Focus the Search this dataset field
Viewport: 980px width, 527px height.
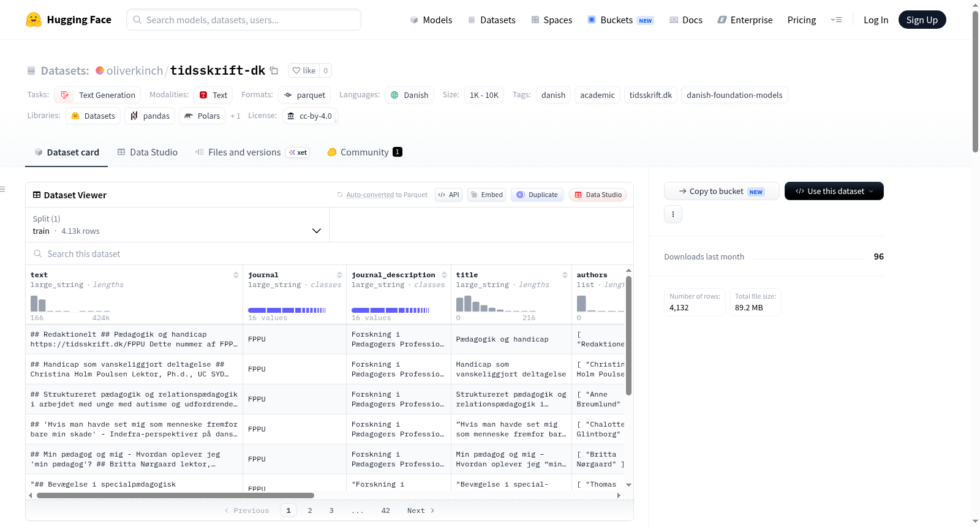[x=330, y=253]
